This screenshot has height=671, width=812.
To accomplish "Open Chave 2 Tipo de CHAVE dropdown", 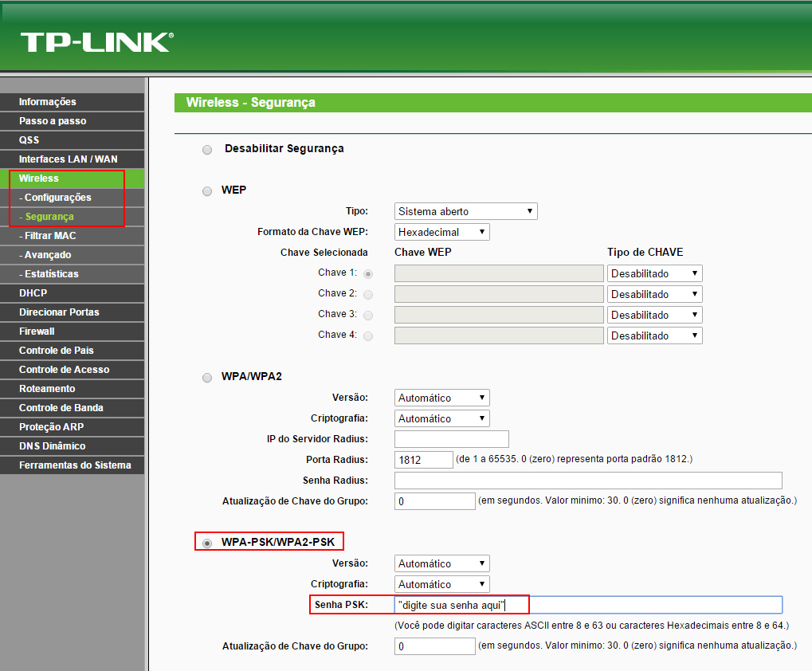I will [654, 294].
